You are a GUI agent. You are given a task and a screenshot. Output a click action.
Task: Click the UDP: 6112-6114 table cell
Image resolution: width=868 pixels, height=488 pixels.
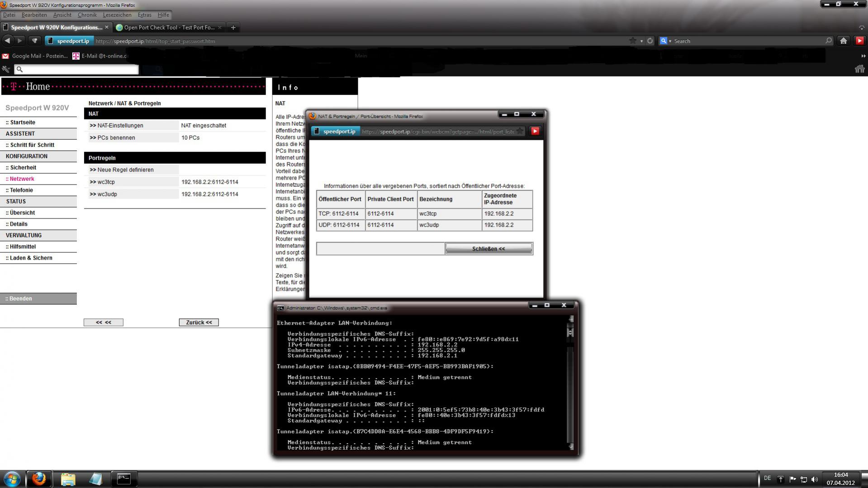point(341,225)
